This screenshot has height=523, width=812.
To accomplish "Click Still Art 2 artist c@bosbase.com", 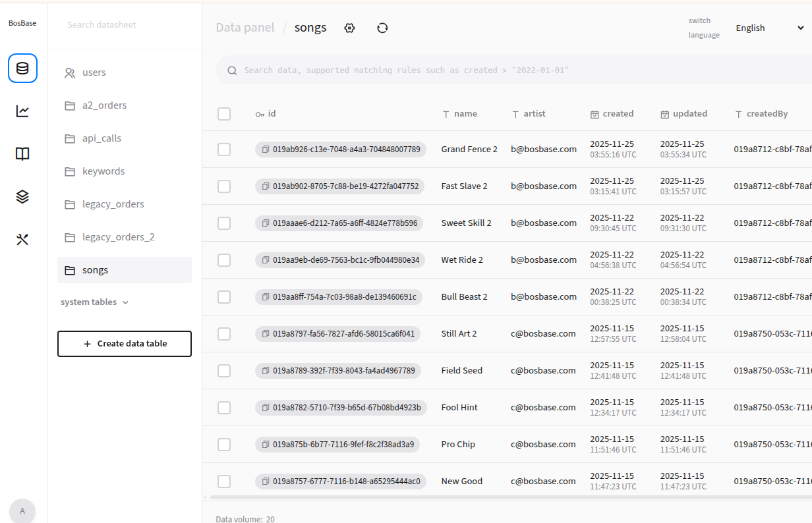I will click(544, 334).
